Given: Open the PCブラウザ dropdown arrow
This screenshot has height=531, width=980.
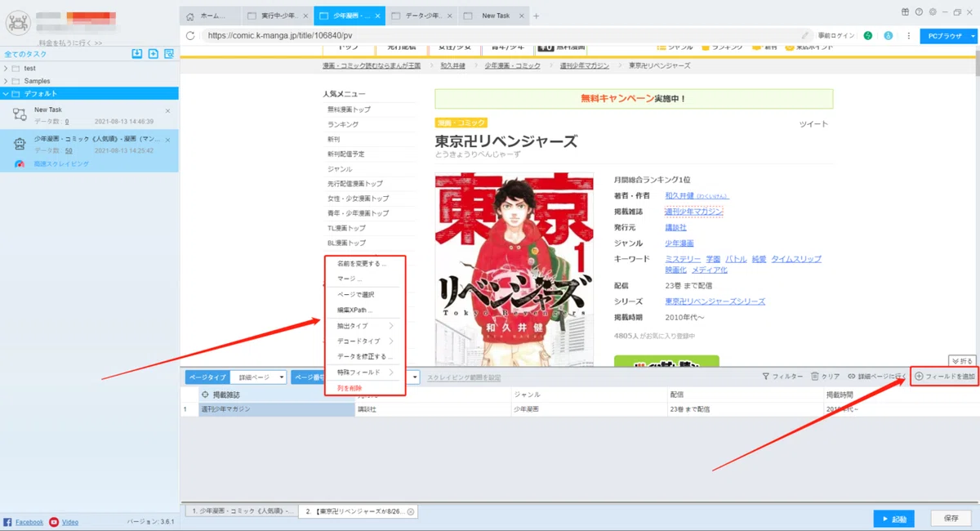Looking at the screenshot, I should 973,36.
